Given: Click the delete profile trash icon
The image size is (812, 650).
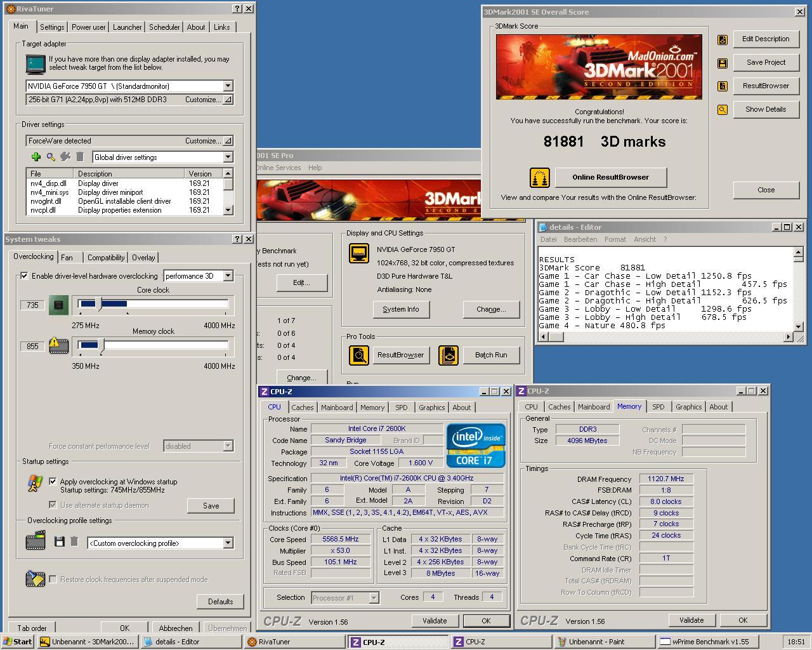Looking at the screenshot, I should pyautogui.click(x=74, y=541).
